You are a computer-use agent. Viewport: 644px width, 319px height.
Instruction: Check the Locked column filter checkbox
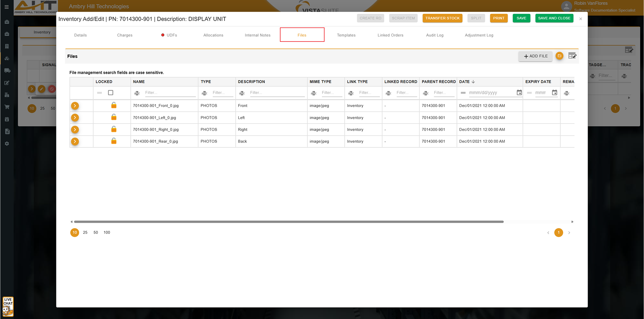point(111,93)
